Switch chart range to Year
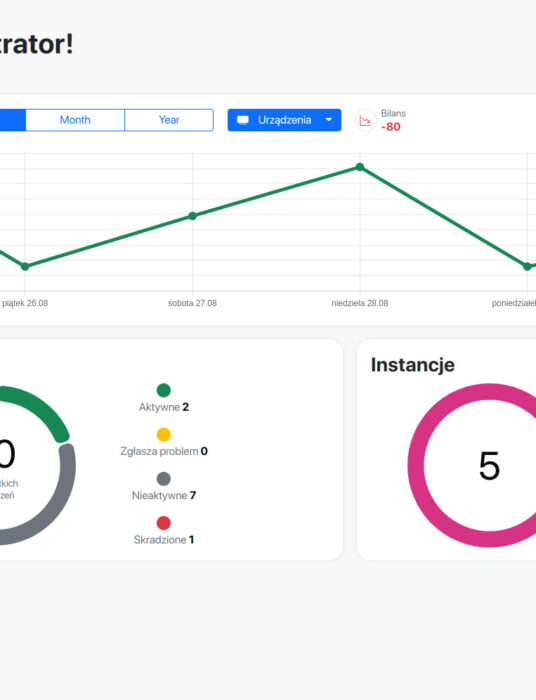This screenshot has width=536, height=700. pyautogui.click(x=169, y=120)
